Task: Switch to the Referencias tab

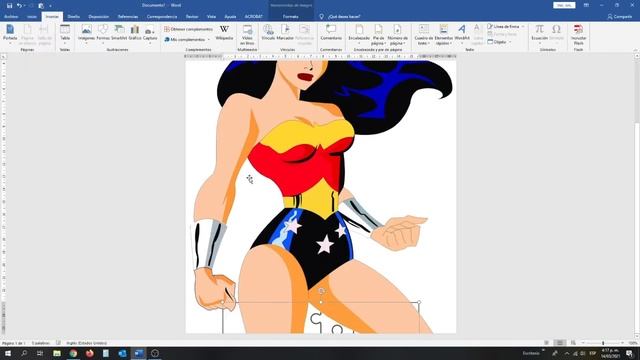Action: click(128, 17)
